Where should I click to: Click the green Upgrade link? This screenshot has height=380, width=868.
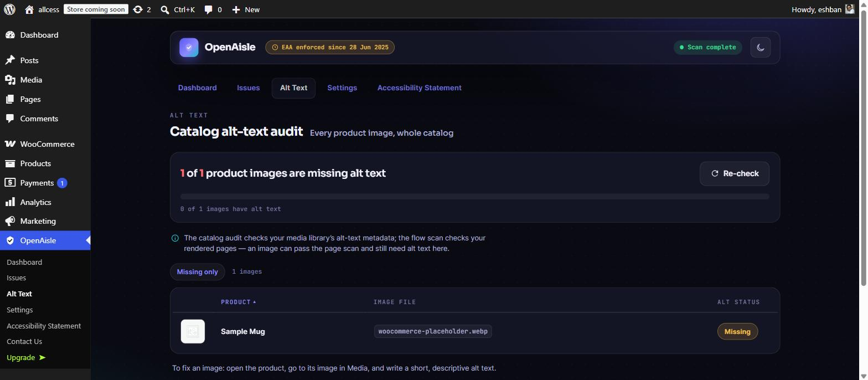[x=26, y=358]
